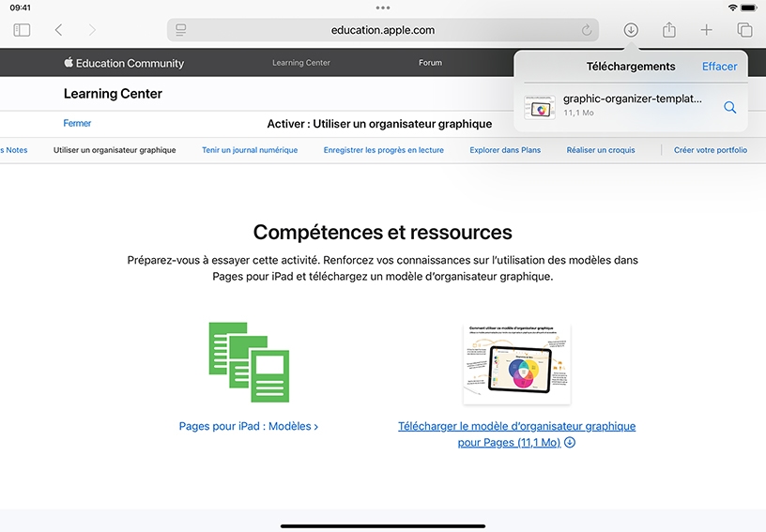Open the Share sheet
The height and width of the screenshot is (532, 766).
click(x=668, y=30)
